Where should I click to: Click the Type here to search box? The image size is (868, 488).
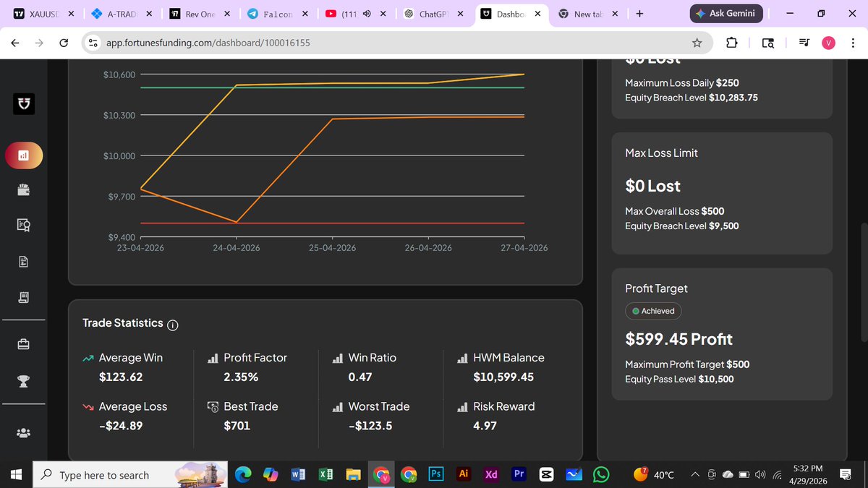130,475
